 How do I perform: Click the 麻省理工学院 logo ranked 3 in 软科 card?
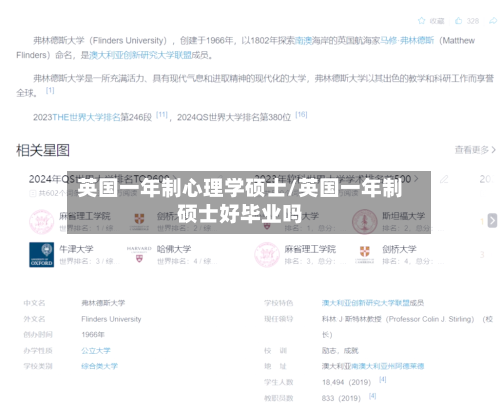tap(267, 255)
